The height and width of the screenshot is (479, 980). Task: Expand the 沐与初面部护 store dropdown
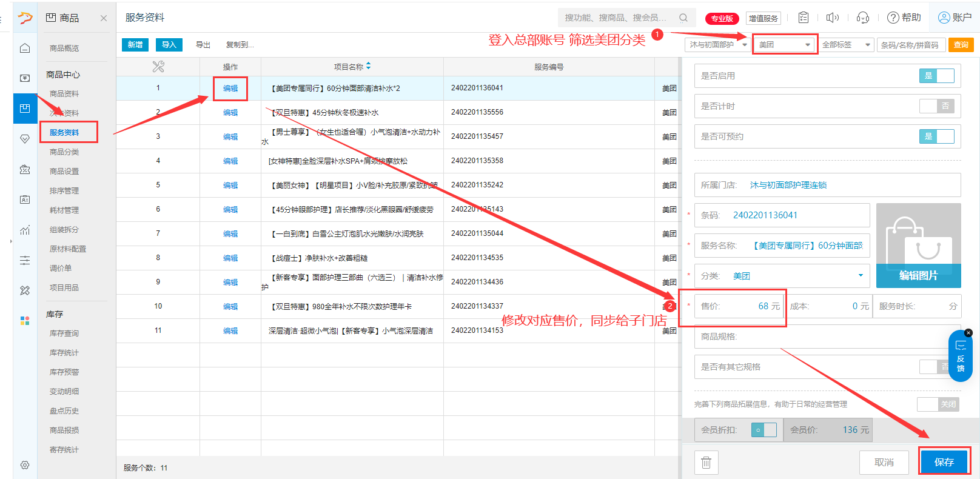(x=717, y=45)
